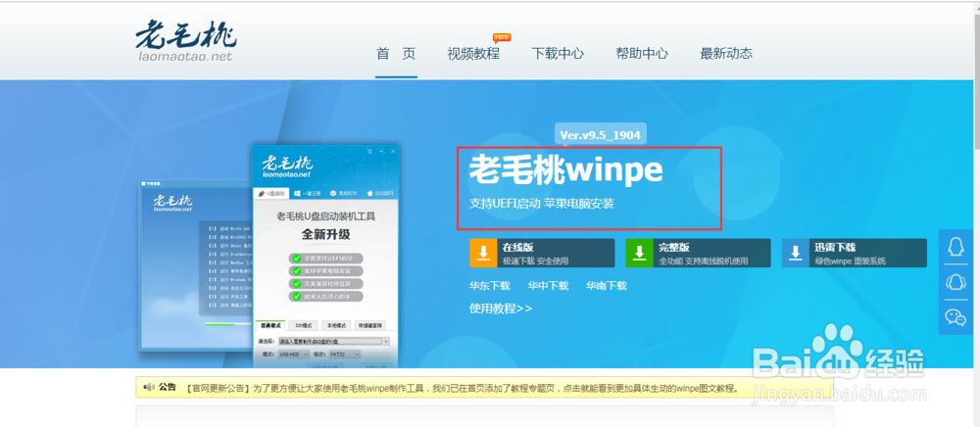Click the speaker icon beside 公告
Viewport: 980px width, 427px height.
coord(149,388)
